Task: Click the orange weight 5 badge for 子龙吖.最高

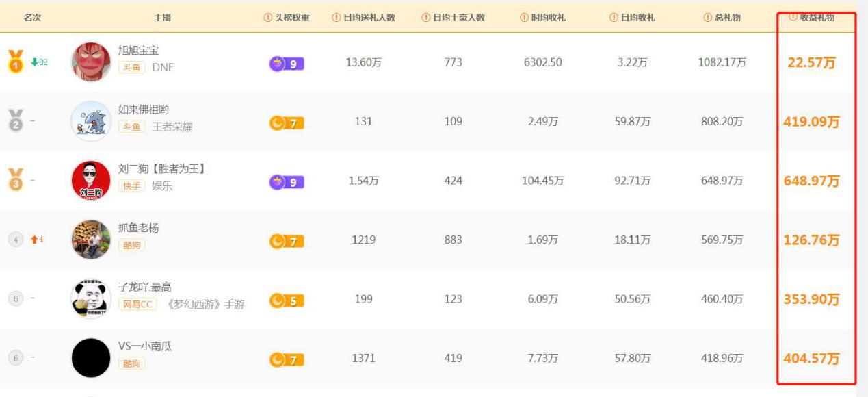Action: (287, 300)
